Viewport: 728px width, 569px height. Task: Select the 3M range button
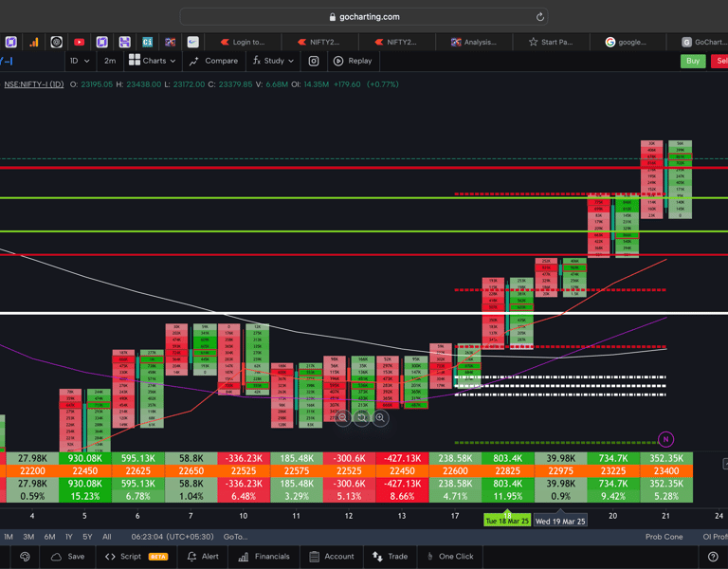click(x=28, y=537)
